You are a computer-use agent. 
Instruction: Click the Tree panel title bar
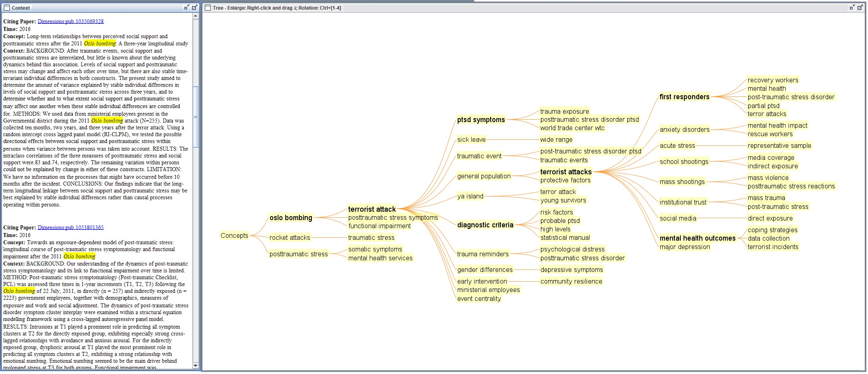[x=522, y=8]
